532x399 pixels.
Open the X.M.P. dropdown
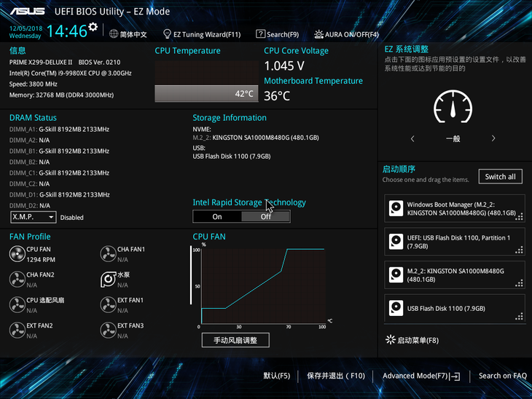coord(34,217)
